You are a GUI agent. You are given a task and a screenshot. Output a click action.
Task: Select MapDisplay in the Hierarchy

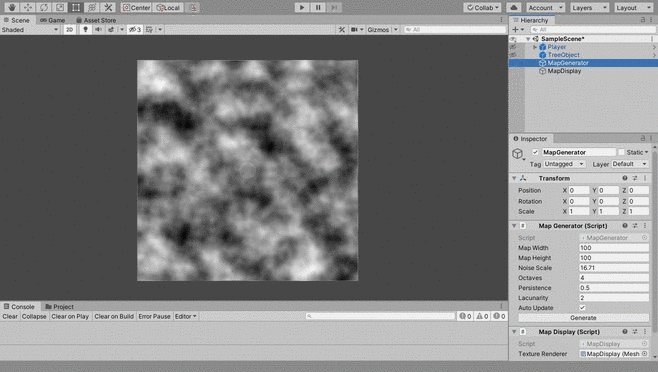(564, 71)
